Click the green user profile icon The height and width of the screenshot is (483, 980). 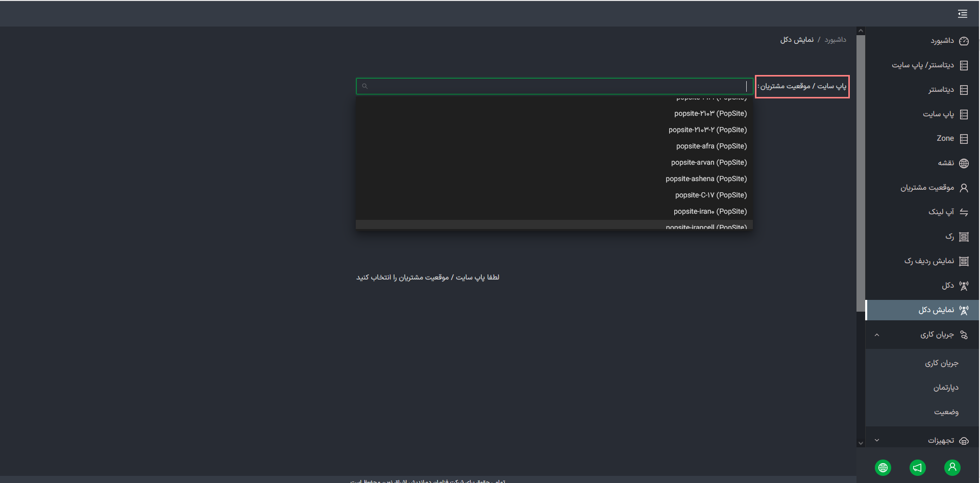point(952,467)
